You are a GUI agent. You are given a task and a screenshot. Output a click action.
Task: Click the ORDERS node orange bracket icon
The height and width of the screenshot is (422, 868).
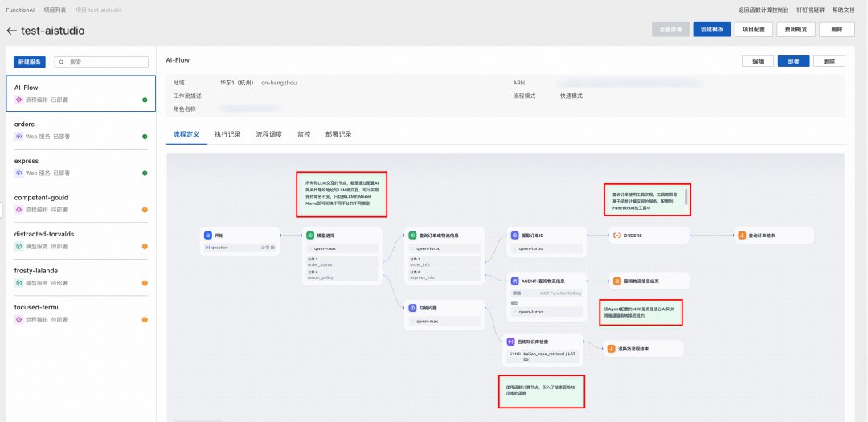[616, 236]
